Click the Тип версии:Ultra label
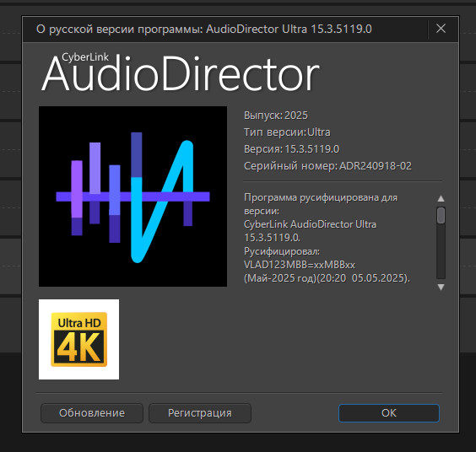Screen dimensions: 476x452 [x=287, y=132]
